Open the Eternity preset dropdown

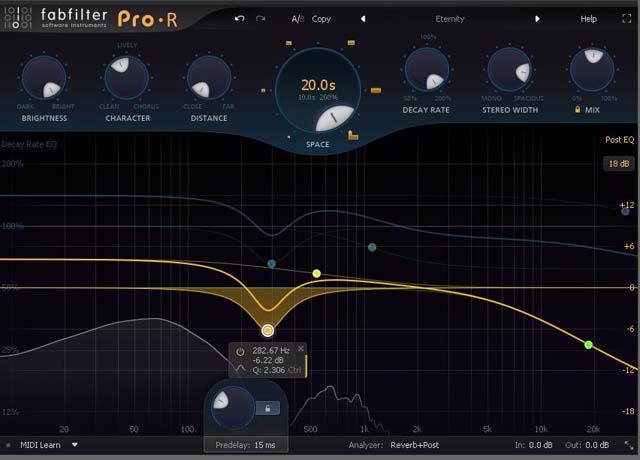click(450, 19)
